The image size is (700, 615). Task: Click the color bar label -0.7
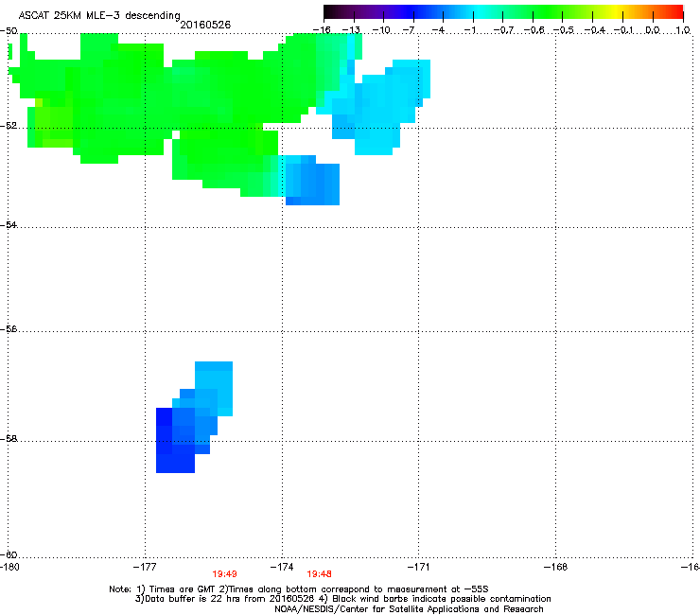coord(503,30)
